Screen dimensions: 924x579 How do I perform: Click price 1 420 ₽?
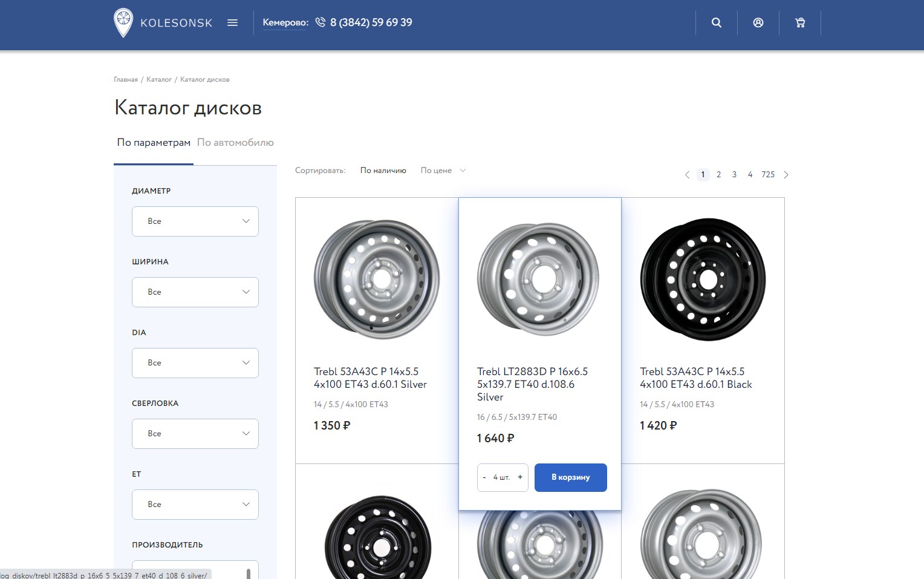click(659, 426)
